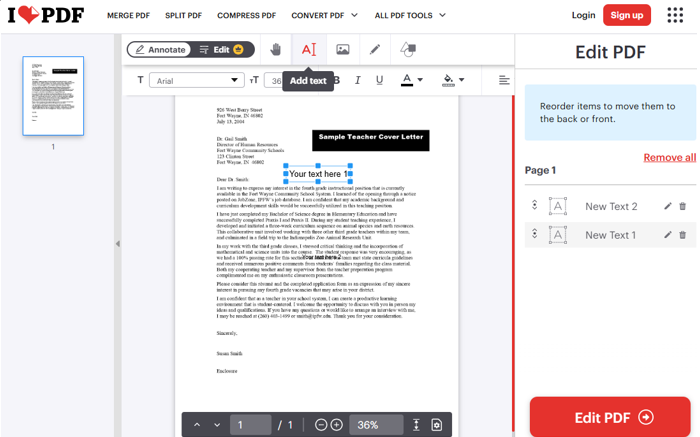Choose the add image tool

343,50
